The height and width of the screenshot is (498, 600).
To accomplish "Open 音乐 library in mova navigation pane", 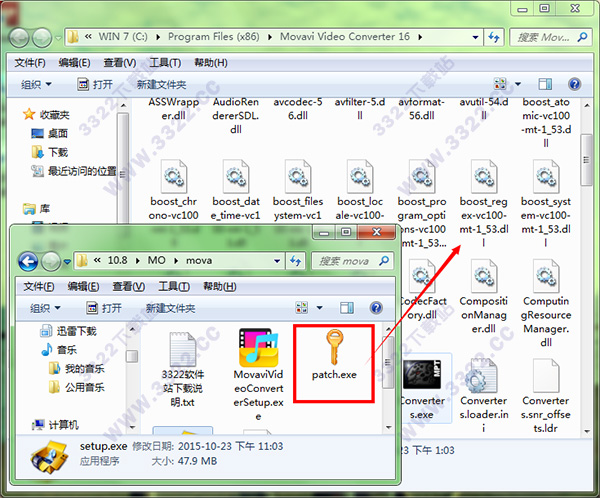I will 59,349.
